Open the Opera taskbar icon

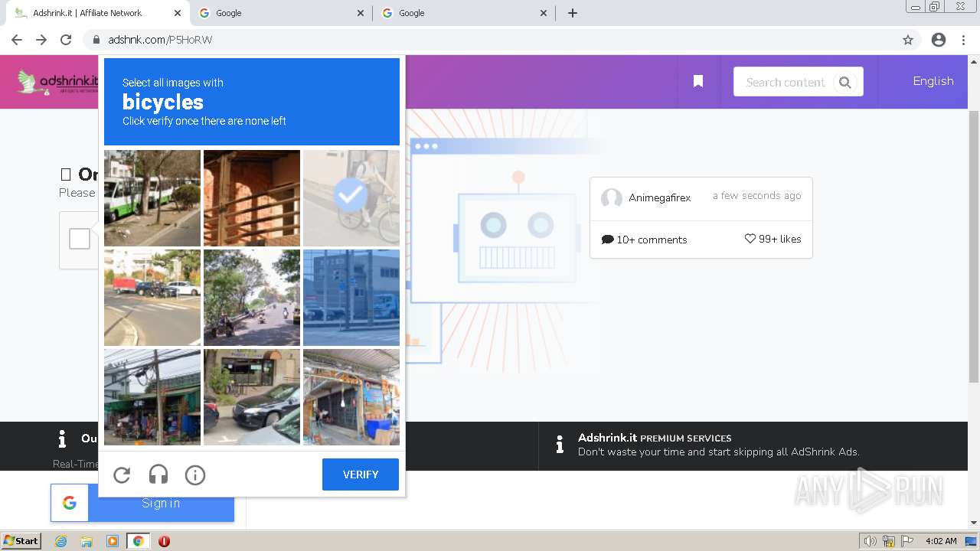point(164,541)
